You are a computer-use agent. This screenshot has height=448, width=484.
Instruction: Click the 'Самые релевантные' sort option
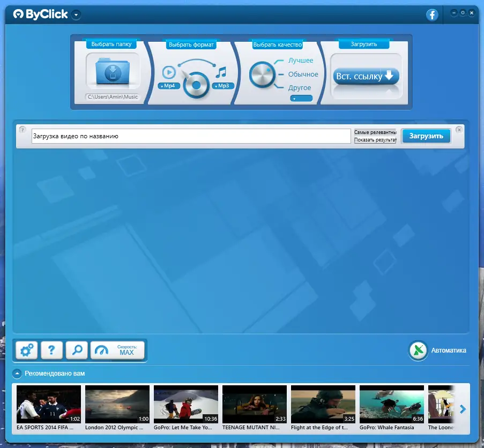coord(374,132)
